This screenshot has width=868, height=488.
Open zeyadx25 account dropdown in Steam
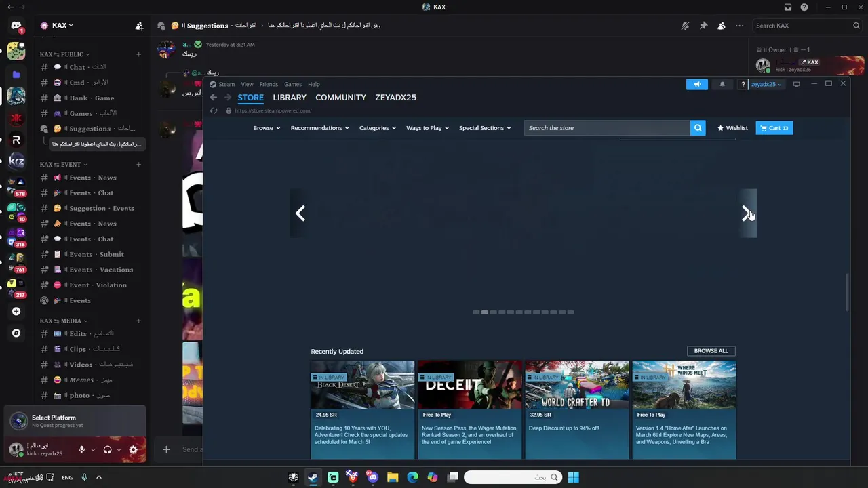(x=766, y=85)
